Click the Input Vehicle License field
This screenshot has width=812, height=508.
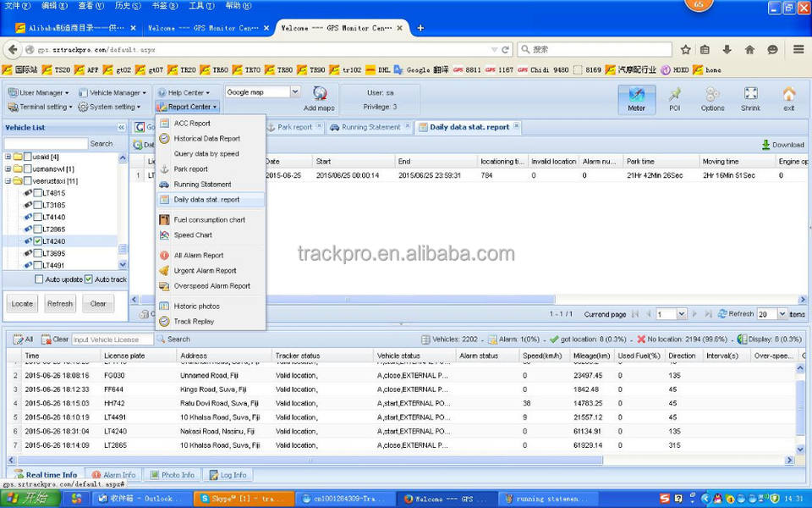112,340
